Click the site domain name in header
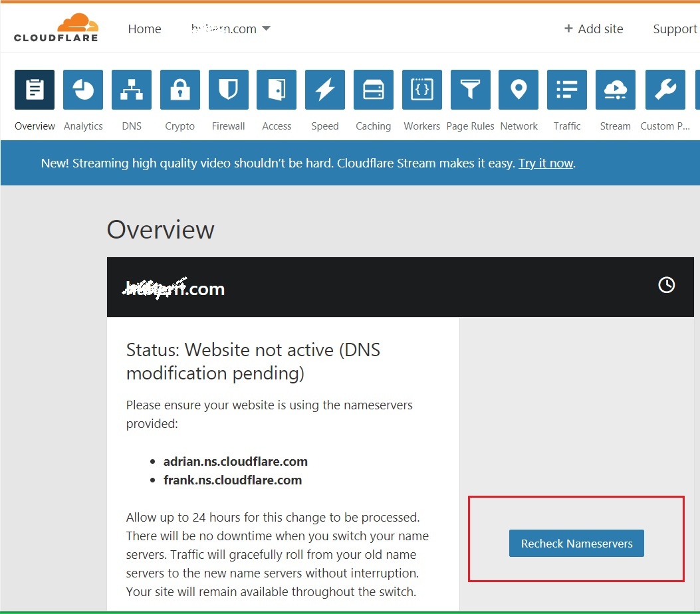Screen dimensions: 700x614 (x=223, y=29)
